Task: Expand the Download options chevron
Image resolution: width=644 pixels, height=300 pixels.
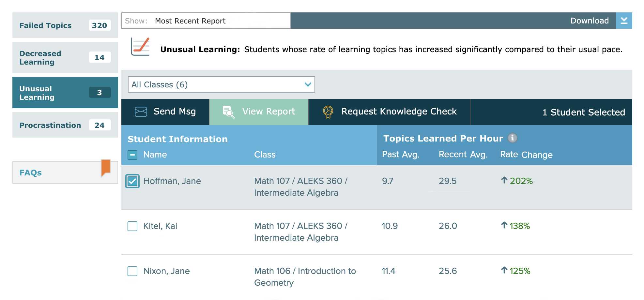Action: pos(624,20)
